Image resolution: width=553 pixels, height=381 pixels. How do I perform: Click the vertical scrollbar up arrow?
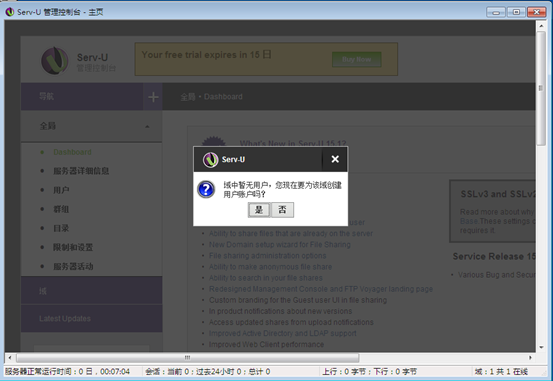coord(541,25)
